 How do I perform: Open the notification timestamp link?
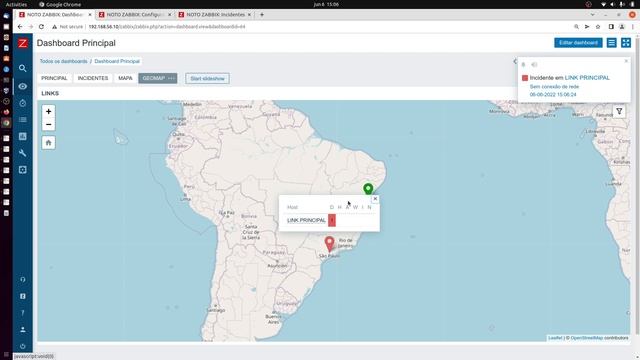click(553, 94)
